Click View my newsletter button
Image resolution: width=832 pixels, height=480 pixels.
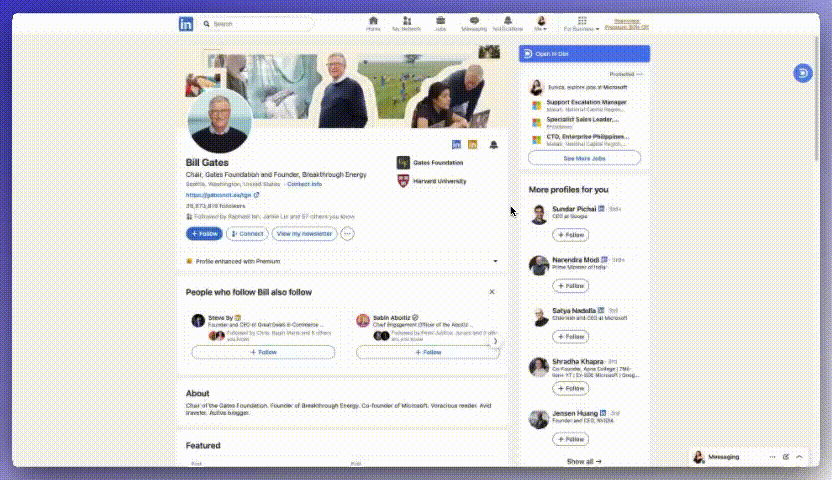[x=305, y=233]
